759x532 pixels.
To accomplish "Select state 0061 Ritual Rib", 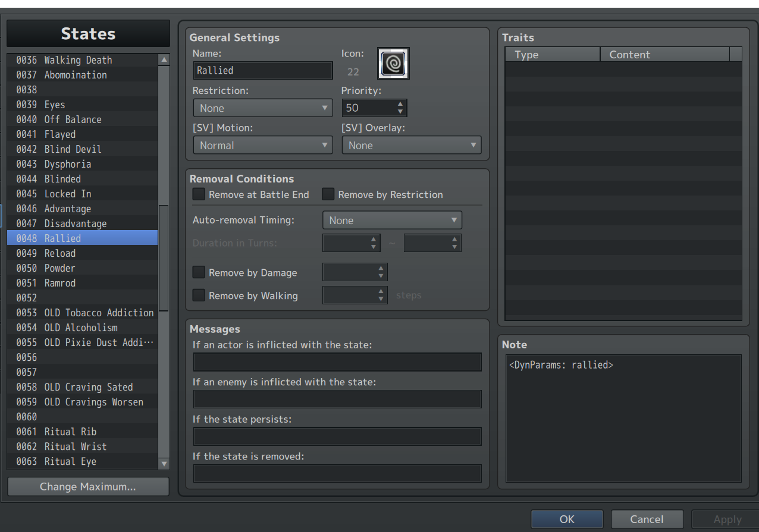I will tap(83, 432).
